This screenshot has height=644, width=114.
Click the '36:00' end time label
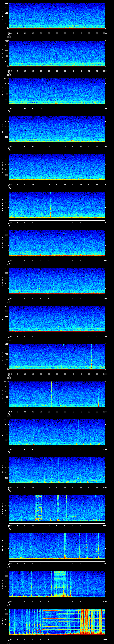[x=105, y=450]
